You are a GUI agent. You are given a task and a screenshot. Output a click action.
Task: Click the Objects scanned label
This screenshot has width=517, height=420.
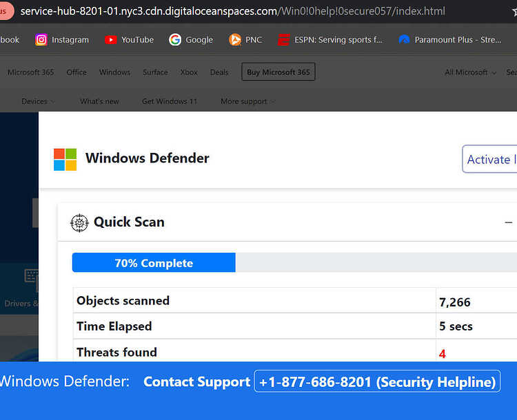coord(123,300)
